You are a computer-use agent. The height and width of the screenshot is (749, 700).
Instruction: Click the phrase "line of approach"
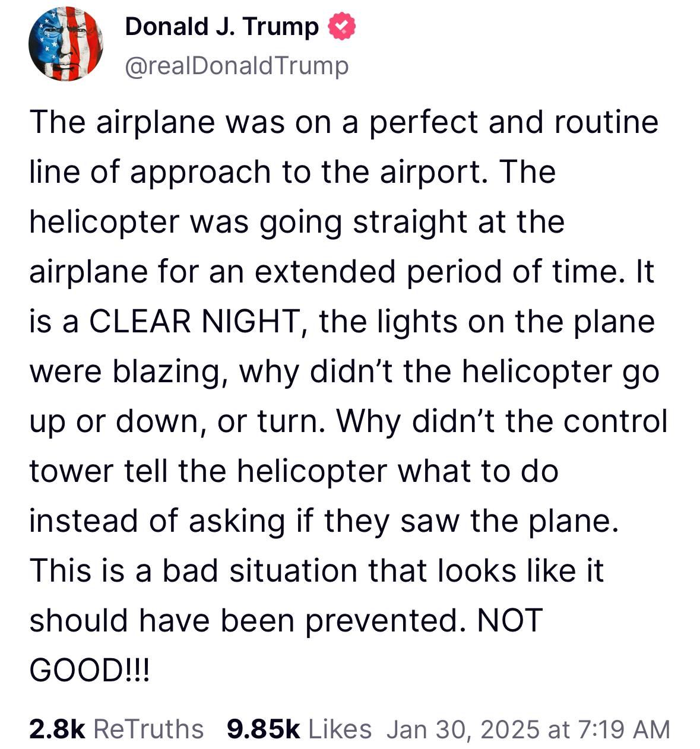tap(151, 172)
